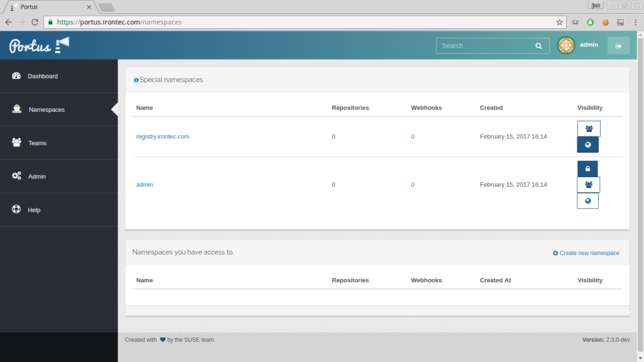Select the Teams icon in the sidebar

point(17,143)
